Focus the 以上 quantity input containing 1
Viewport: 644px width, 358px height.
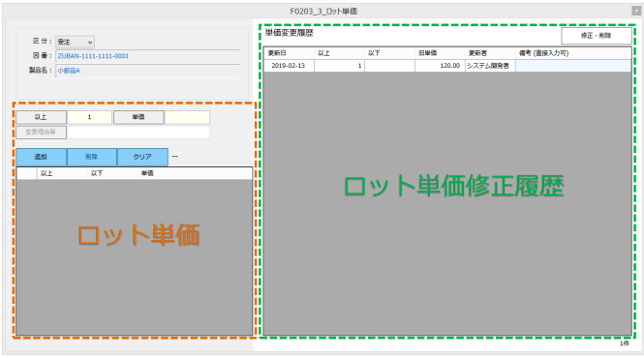click(x=89, y=117)
